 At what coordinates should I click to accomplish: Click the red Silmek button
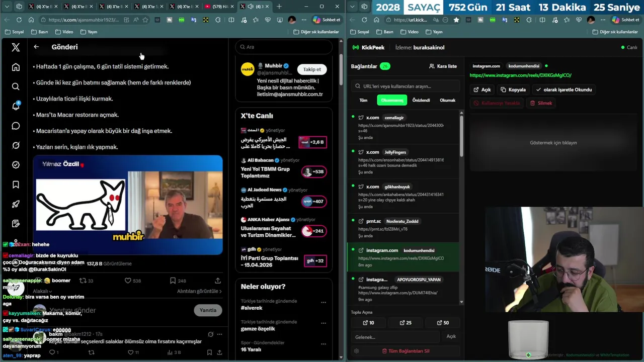coord(541,103)
